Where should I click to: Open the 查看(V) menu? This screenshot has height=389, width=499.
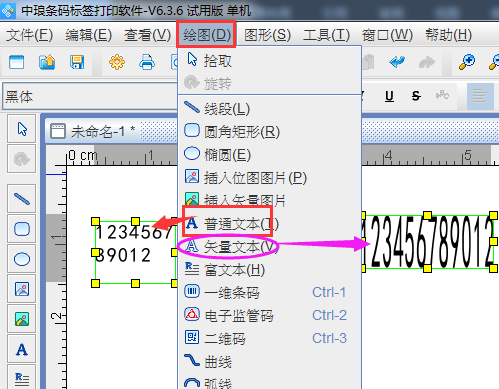[x=147, y=35]
